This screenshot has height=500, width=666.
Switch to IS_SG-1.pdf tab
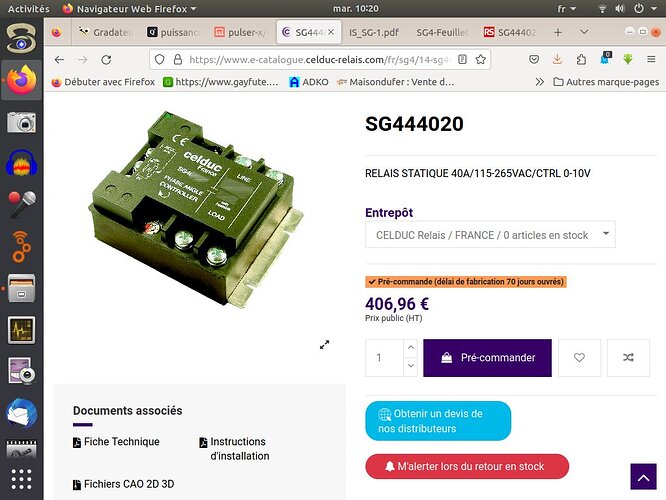click(x=374, y=32)
